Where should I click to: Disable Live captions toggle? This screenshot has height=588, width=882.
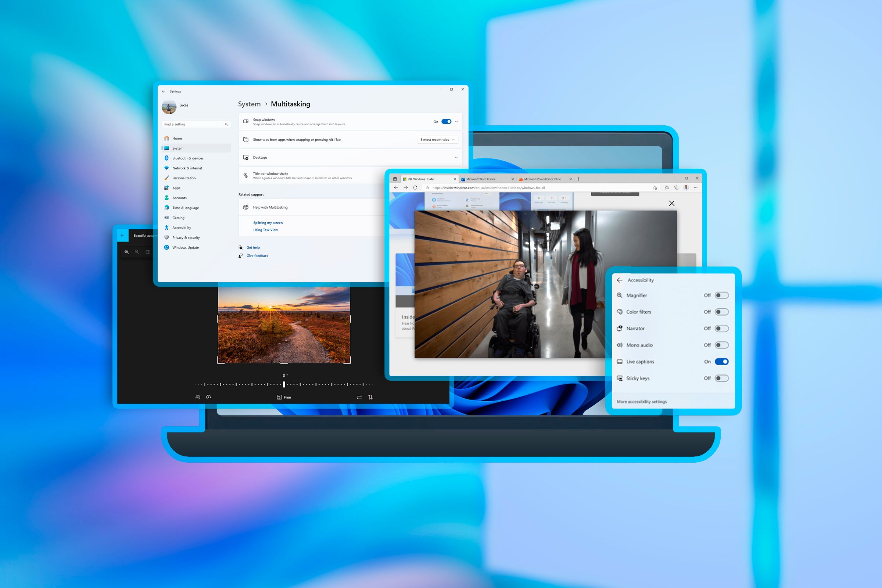click(x=721, y=361)
